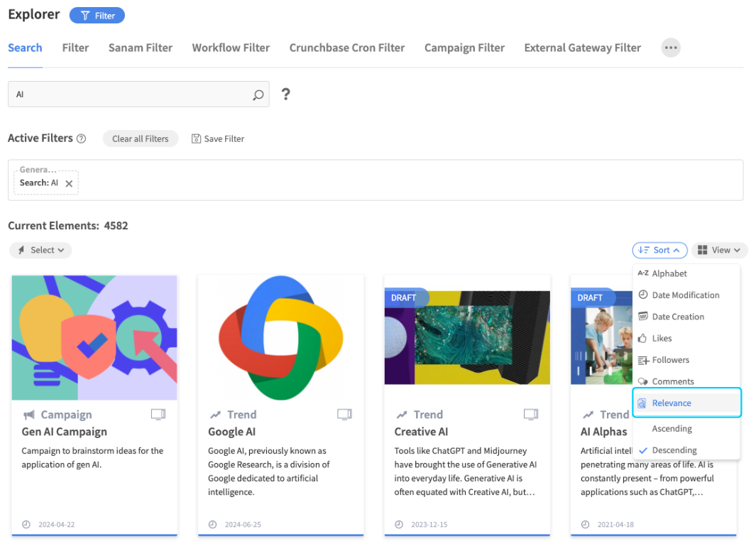Switch to the Workflow Filter tab
This screenshot has height=546, width=756.
[x=231, y=48]
